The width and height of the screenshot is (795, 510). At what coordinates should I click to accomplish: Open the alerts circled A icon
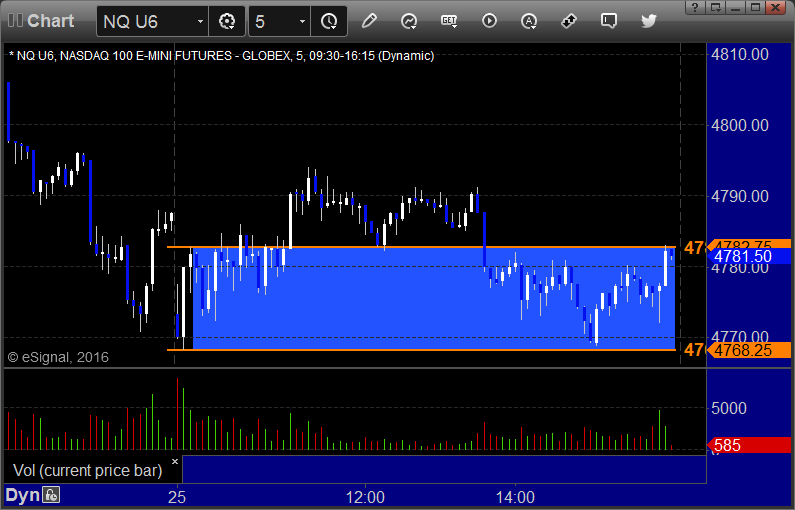point(529,21)
